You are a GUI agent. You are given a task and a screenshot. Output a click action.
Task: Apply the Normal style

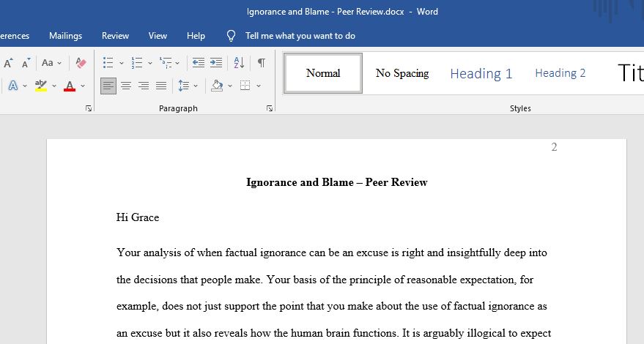323,73
